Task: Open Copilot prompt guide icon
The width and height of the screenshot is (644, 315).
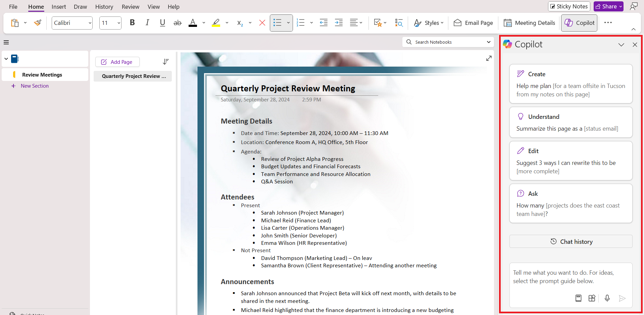Action: pyautogui.click(x=578, y=298)
